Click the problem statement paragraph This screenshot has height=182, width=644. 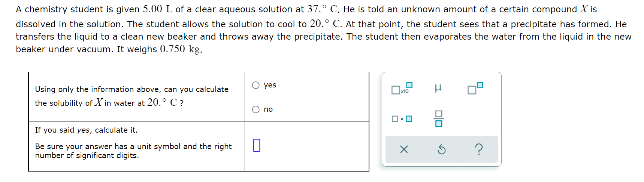point(324,29)
